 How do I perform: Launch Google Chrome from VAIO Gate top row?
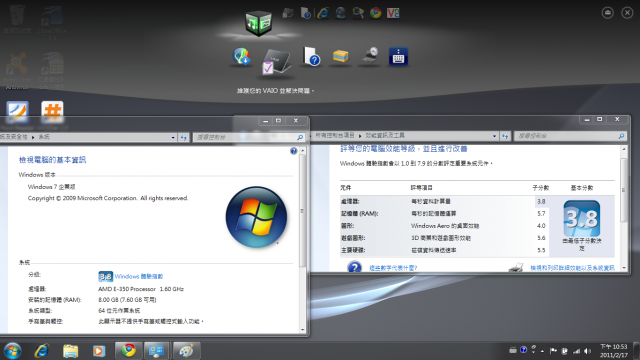click(376, 13)
